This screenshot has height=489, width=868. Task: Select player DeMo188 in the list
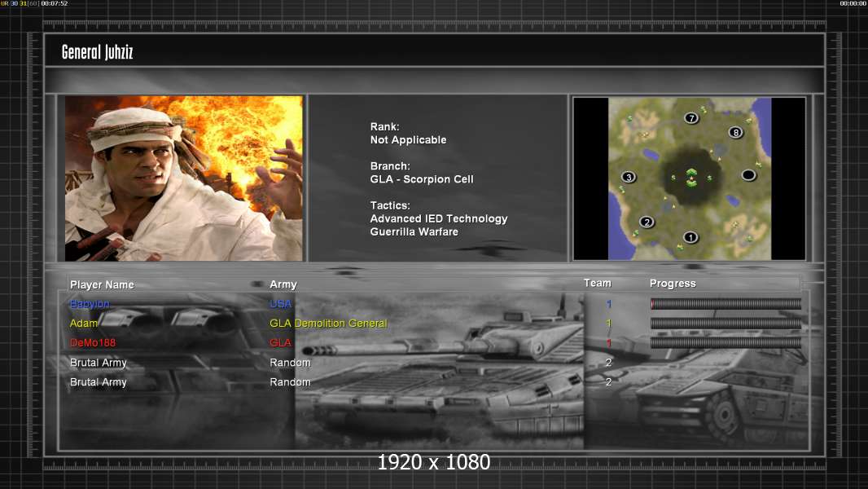(x=94, y=343)
